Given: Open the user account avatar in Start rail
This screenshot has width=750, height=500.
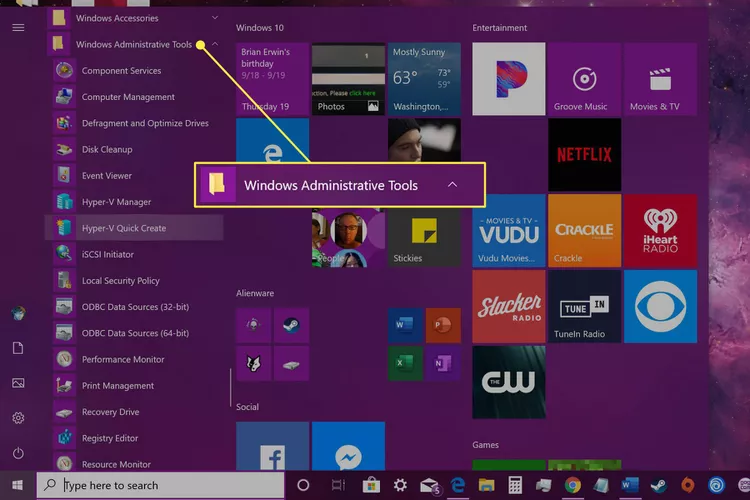Looking at the screenshot, I should [18, 313].
